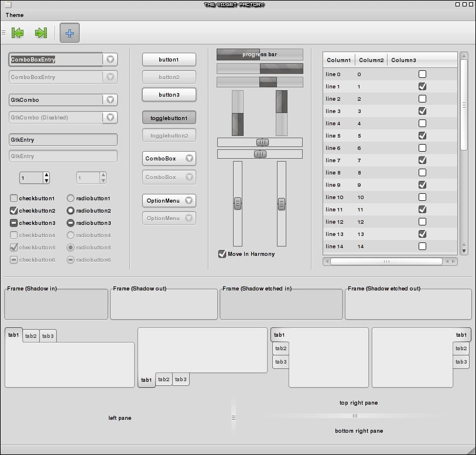Click button3
Image resolution: width=476 pixels, height=455 pixels.
point(169,95)
